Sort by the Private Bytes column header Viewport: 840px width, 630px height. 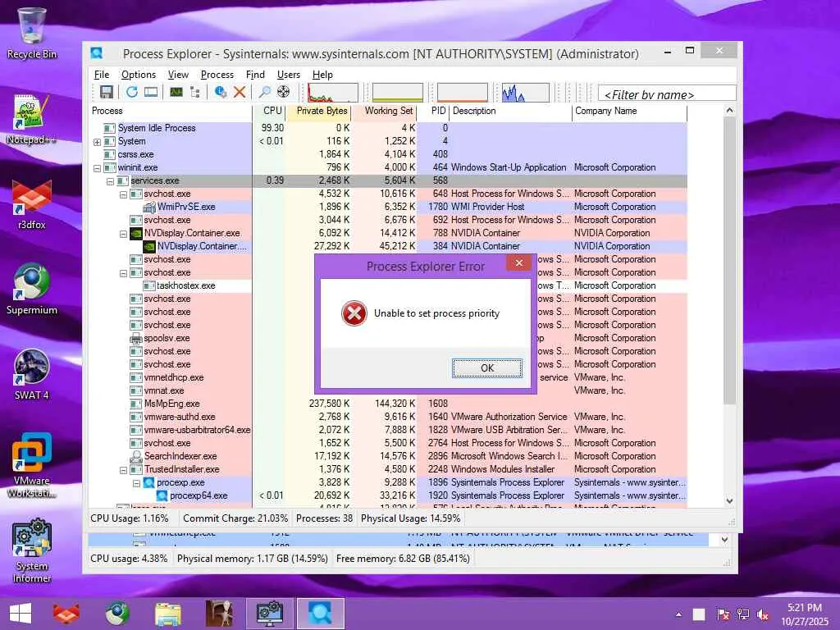(x=319, y=111)
